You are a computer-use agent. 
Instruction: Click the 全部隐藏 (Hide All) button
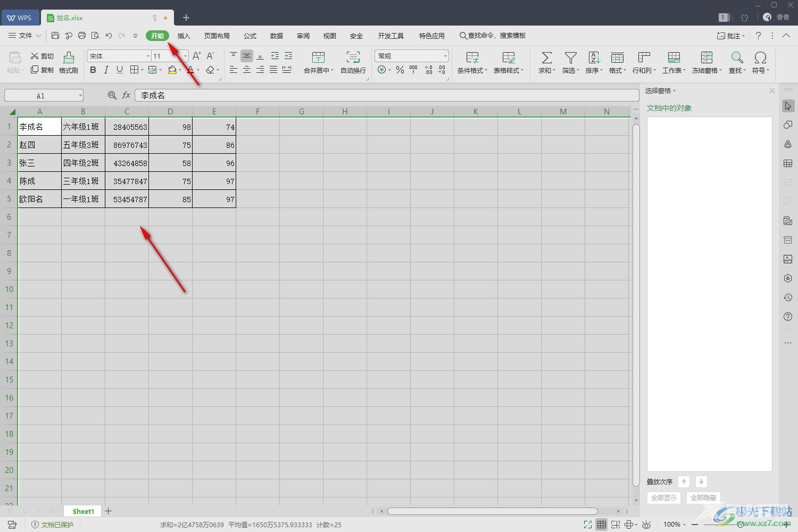point(703,498)
